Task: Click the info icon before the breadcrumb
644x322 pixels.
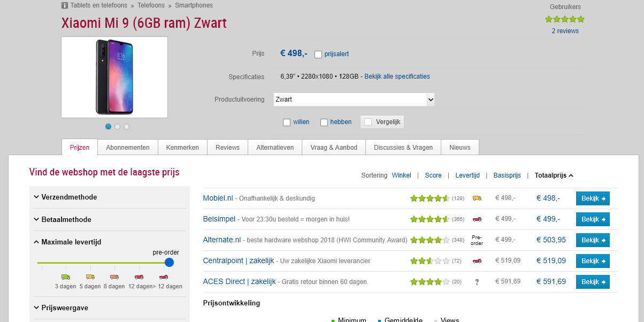Action: tap(65, 5)
